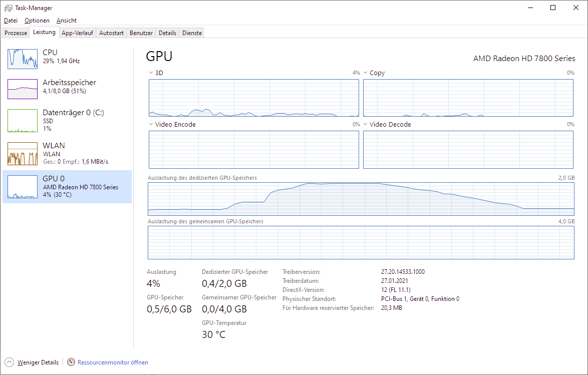Open the Copy engine dropdown chevron

coord(365,73)
